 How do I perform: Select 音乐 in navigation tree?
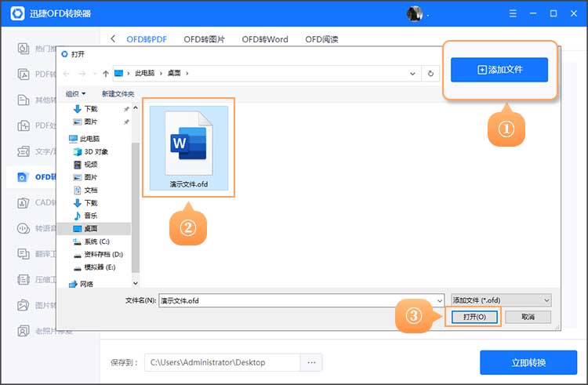(86, 216)
